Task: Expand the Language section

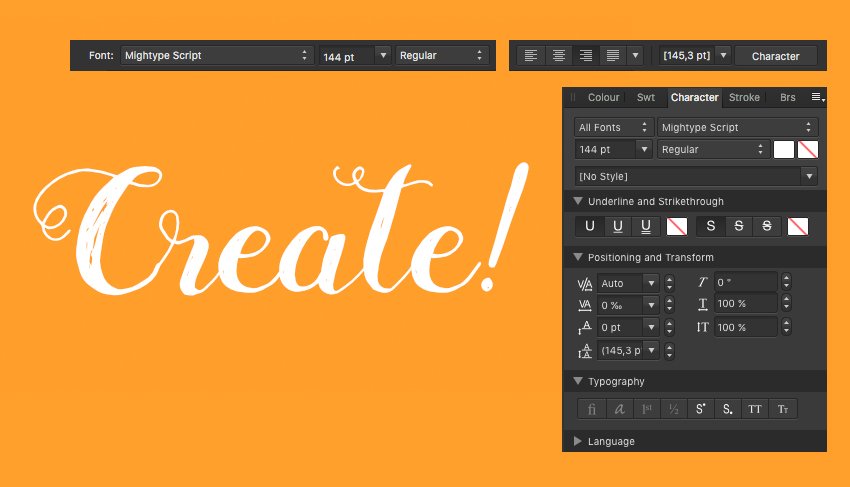Action: click(x=578, y=441)
